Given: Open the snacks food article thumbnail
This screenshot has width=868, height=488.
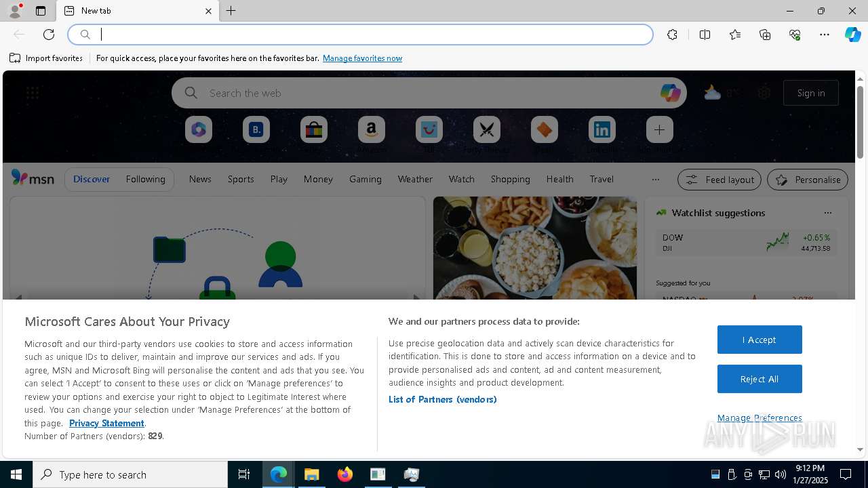Looking at the screenshot, I should (535, 248).
